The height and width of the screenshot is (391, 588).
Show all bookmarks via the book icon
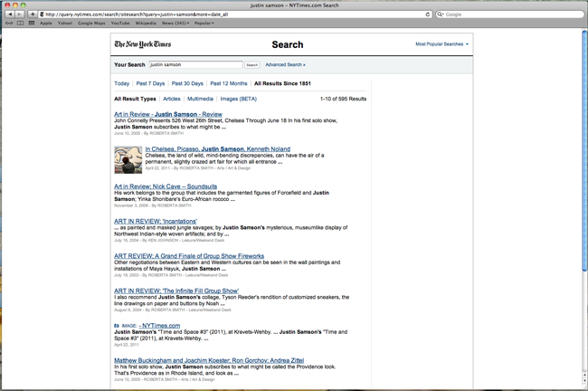coord(20,23)
